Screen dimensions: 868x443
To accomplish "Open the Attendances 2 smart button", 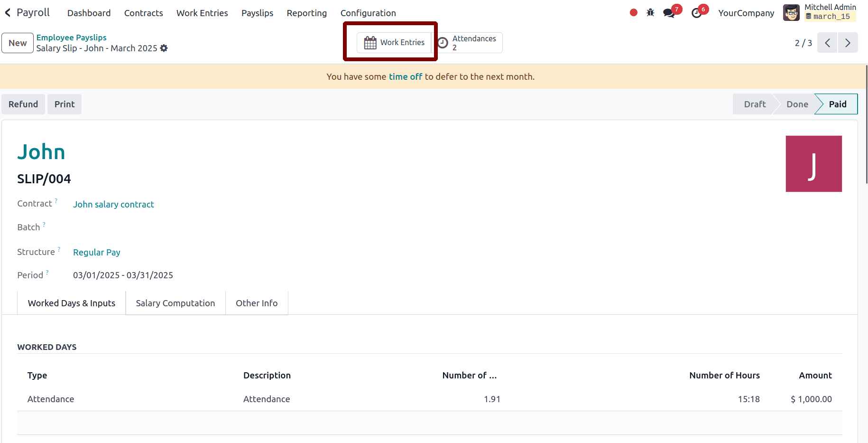I will tap(467, 43).
